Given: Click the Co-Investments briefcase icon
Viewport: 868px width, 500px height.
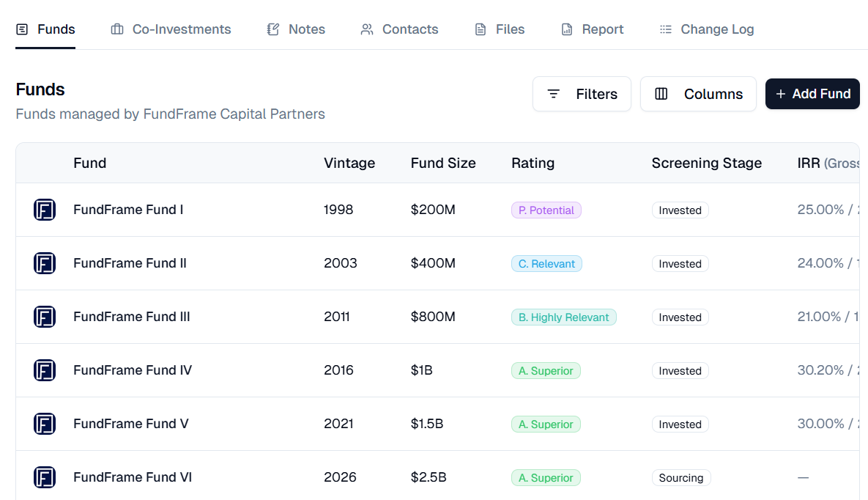Looking at the screenshot, I should click(117, 29).
